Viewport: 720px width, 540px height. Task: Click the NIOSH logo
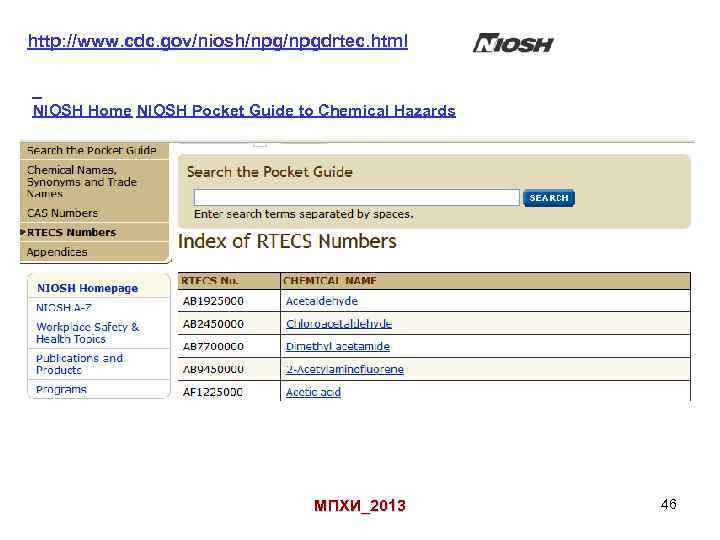513,43
